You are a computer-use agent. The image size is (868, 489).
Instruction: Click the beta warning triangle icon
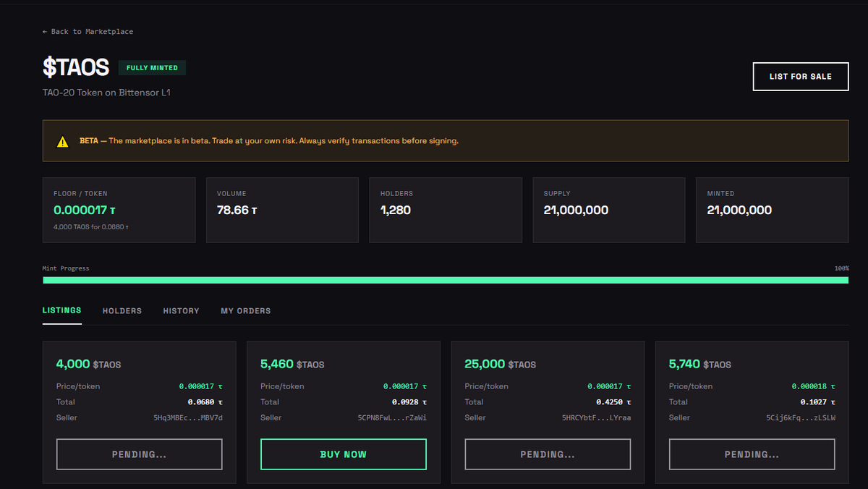63,141
